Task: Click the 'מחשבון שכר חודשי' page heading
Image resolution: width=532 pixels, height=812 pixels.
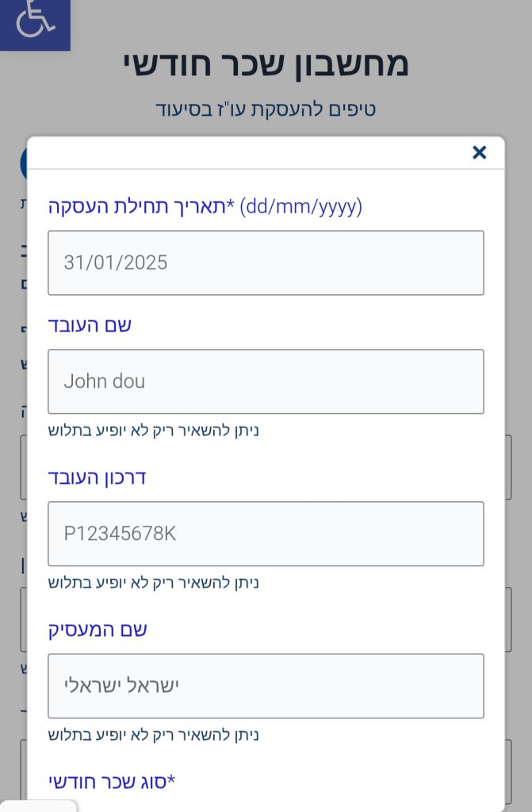Action: tap(266, 63)
